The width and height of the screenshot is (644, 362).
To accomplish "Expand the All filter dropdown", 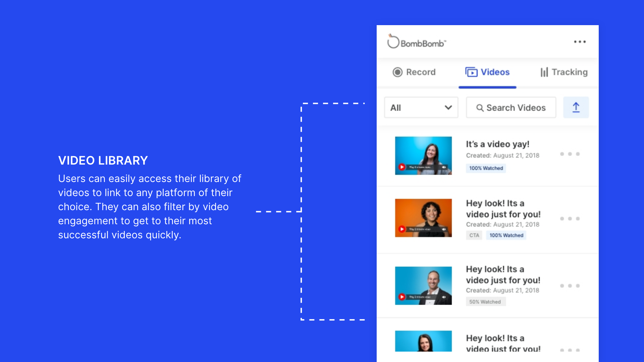I will click(421, 108).
